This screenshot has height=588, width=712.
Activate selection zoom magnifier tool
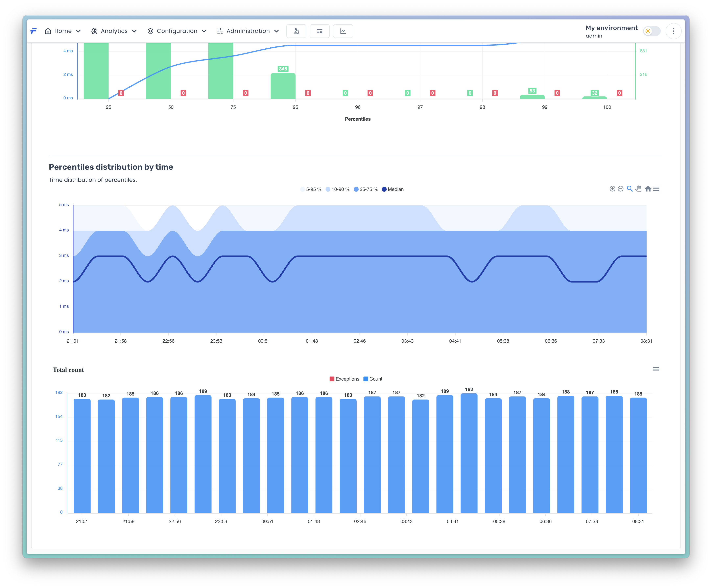click(629, 189)
